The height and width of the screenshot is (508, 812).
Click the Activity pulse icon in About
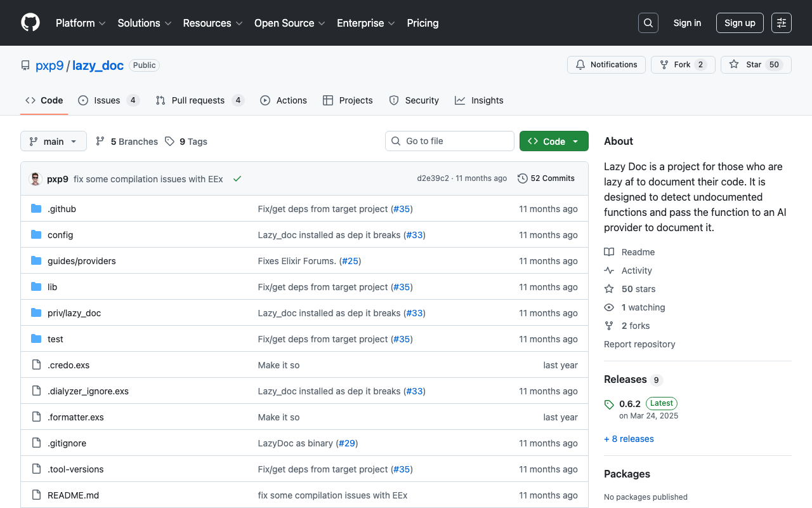coord(609,270)
